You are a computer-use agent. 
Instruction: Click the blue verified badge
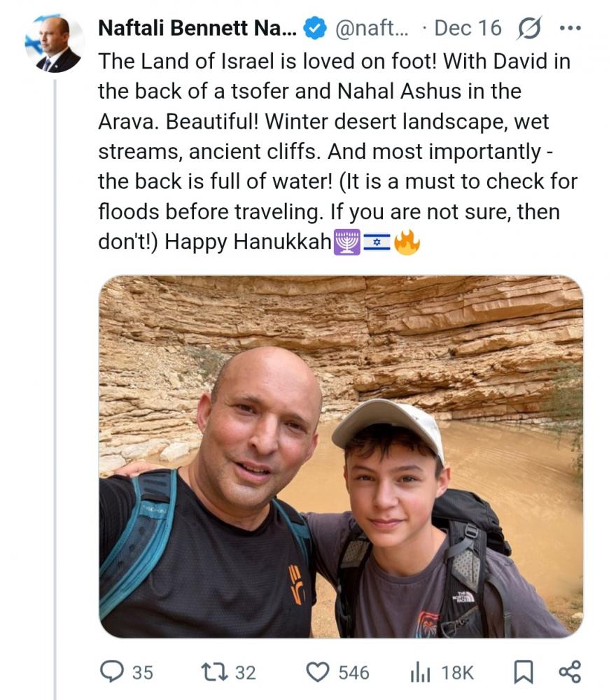[x=314, y=28]
